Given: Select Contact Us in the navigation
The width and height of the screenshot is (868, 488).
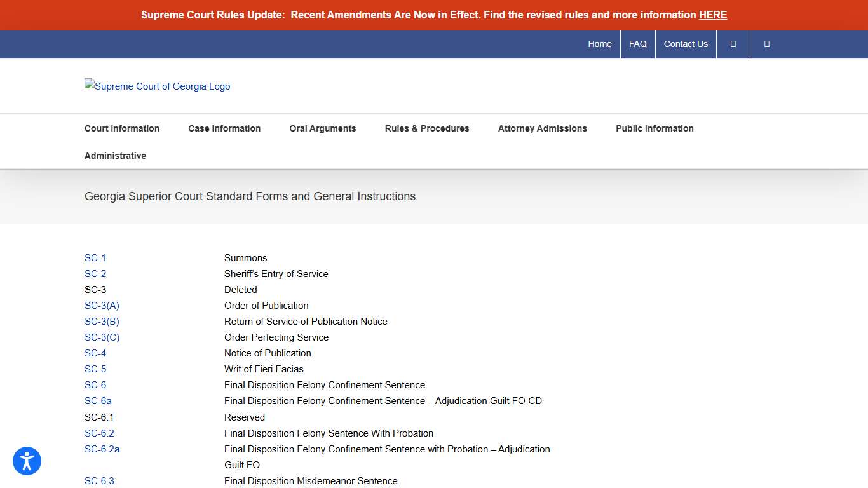Looking at the screenshot, I should tap(686, 44).
